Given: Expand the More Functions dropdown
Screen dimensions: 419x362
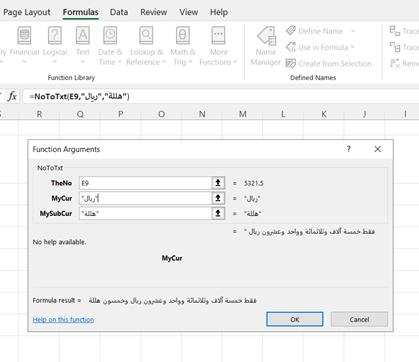Looking at the screenshot, I should [x=235, y=62].
